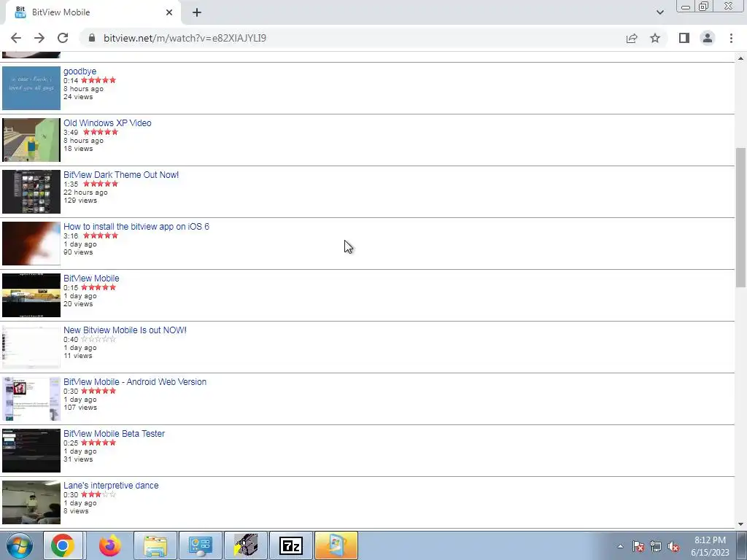Go back to the previous page

click(x=16, y=38)
